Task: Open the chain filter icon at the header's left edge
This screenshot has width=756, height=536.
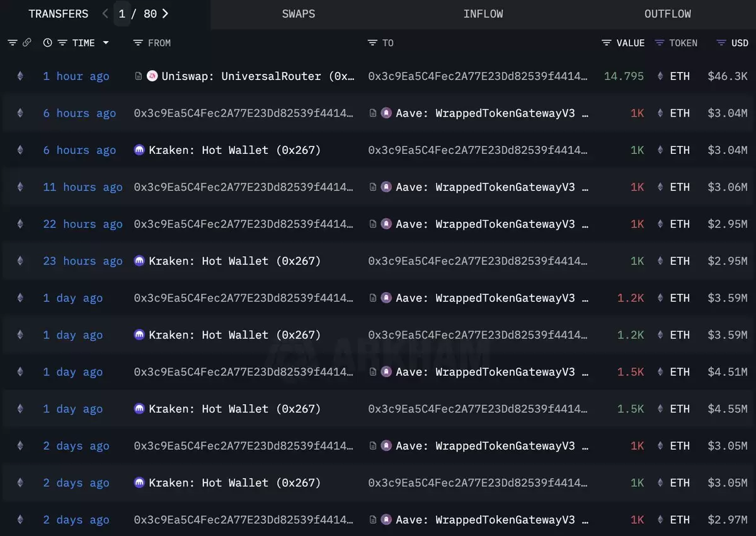Action: (13, 43)
